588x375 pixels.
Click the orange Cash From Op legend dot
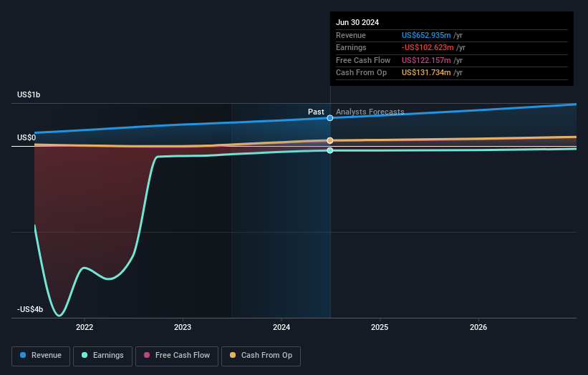pos(233,355)
